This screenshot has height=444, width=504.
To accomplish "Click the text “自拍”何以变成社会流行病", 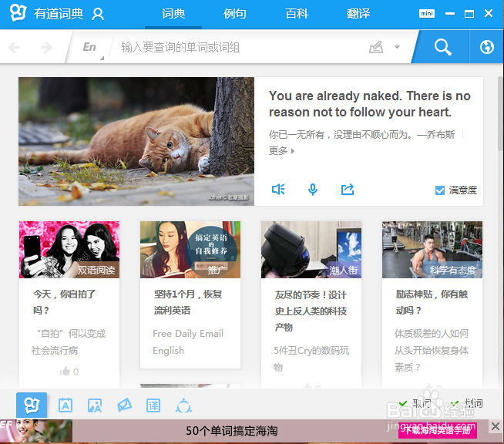I will coord(69,341).
